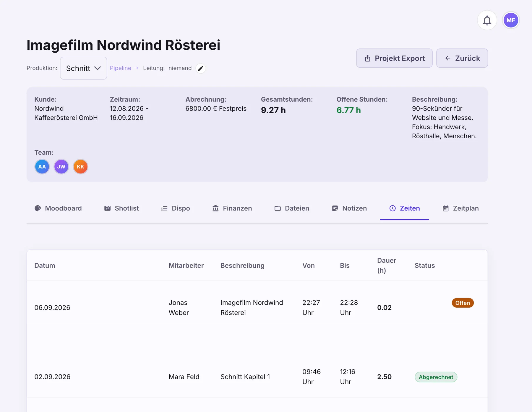Select the Zeiten tab

pos(405,208)
